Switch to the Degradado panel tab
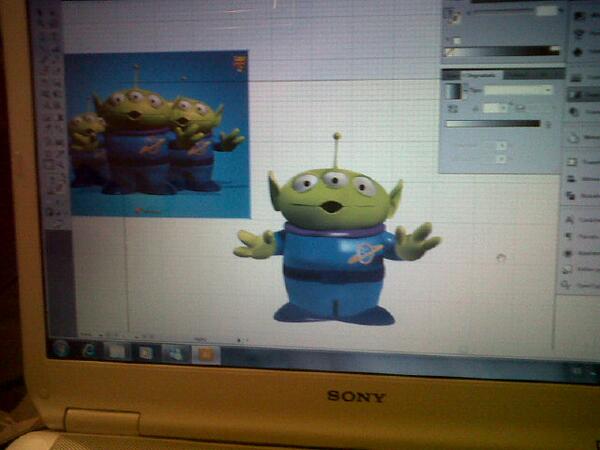600x450 pixels. [x=481, y=75]
